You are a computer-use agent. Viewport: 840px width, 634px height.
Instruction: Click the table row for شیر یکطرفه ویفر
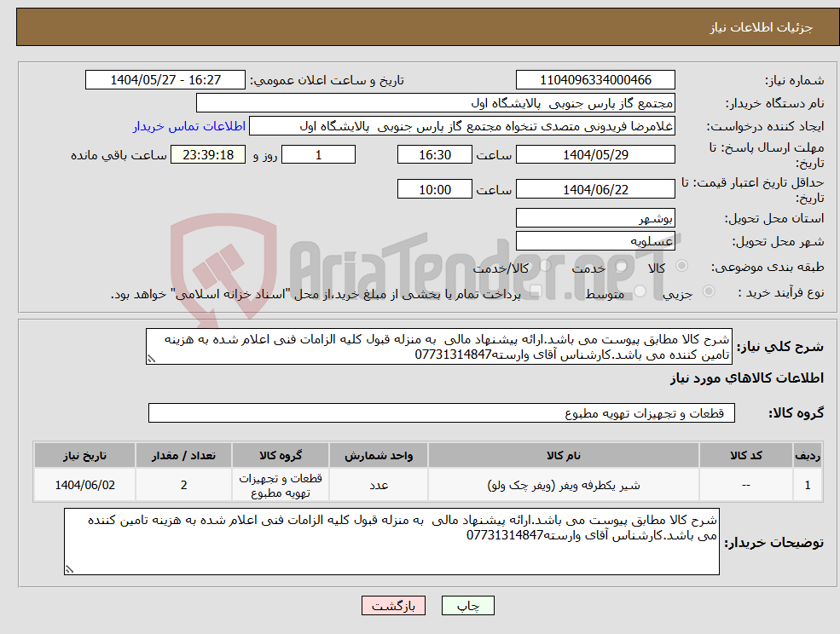pyautogui.click(x=426, y=484)
